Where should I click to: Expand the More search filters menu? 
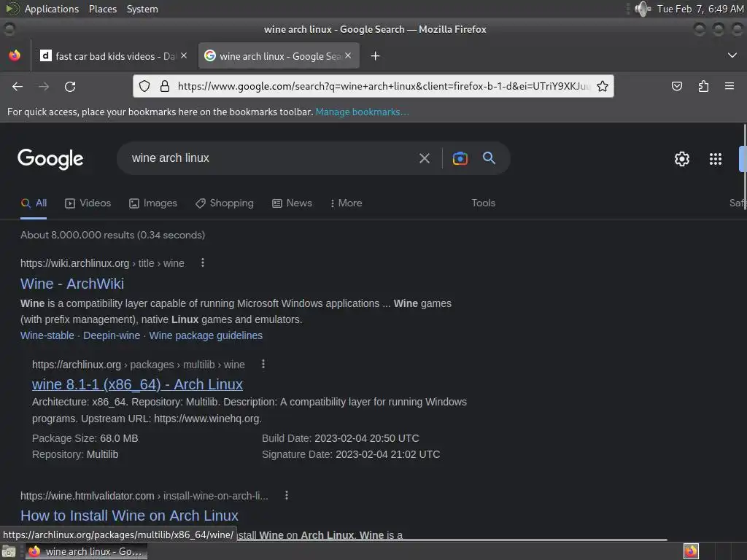pyautogui.click(x=347, y=203)
